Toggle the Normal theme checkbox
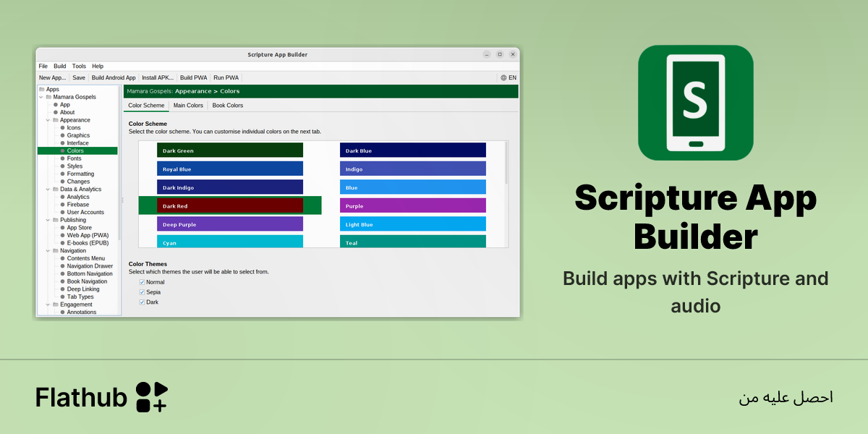Screen dimensions: 868x434 click(x=142, y=282)
